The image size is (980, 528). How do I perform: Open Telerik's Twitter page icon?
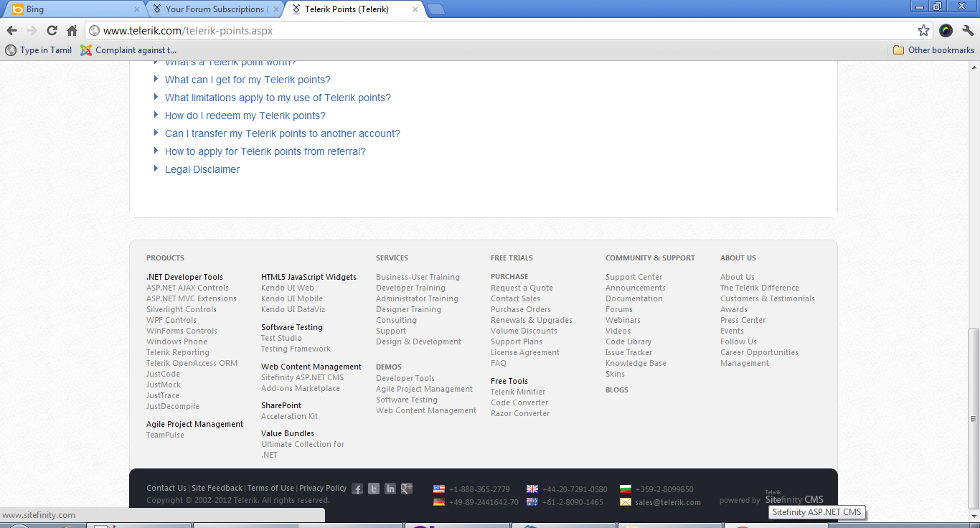click(374, 489)
